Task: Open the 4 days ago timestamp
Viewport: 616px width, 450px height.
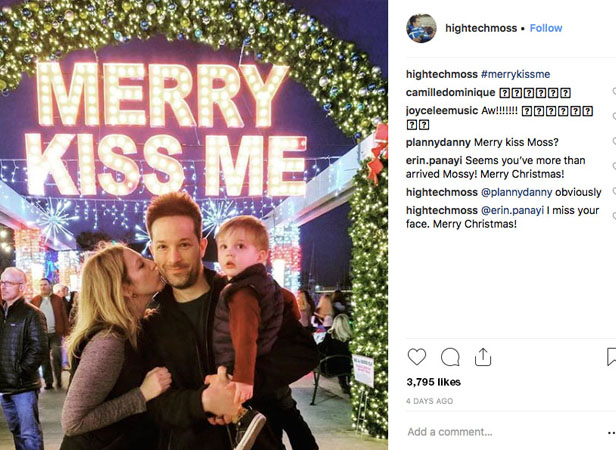Action: point(429,401)
